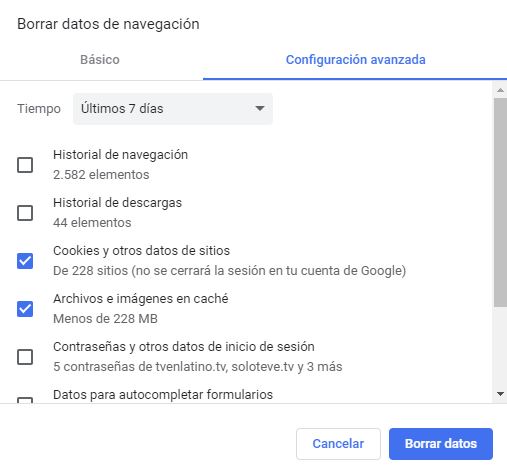Click the Datos para autocompletar formularios label
The image size is (507, 474).
163,395
